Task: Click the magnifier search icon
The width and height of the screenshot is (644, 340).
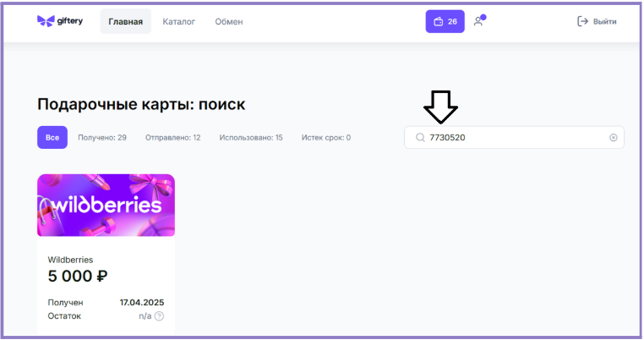Action: coord(420,137)
